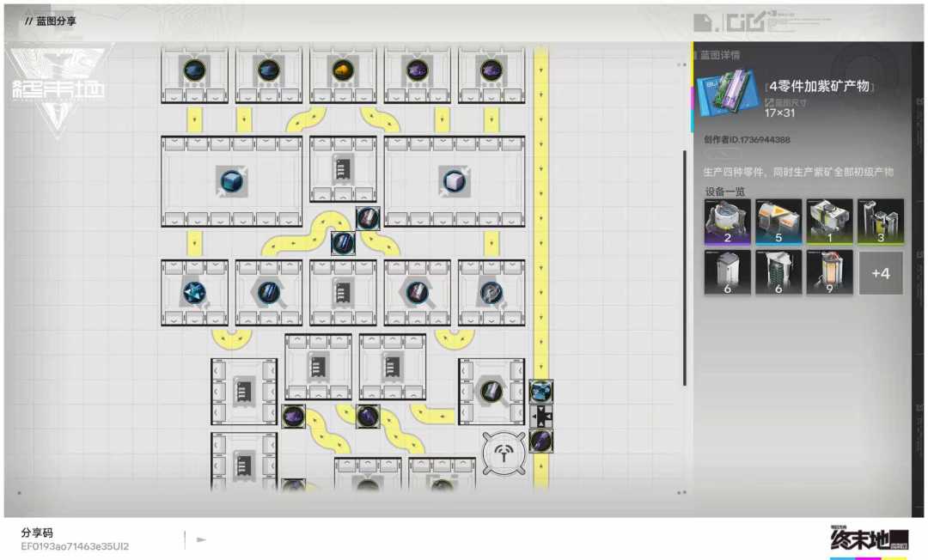
Task: Click the belt splitter with black arrows
Action: coord(541,417)
